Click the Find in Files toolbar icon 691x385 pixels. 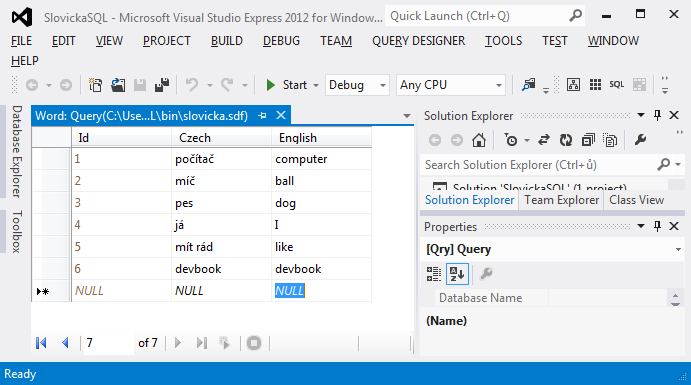click(x=528, y=85)
